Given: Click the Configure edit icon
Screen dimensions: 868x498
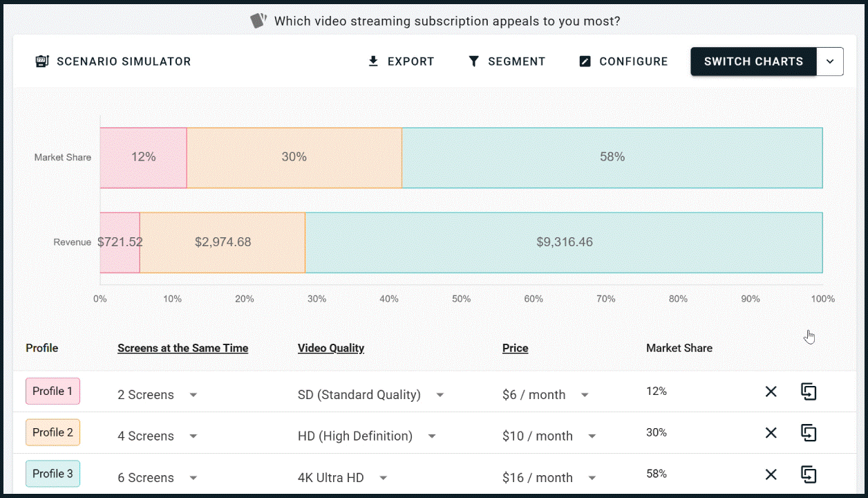Looking at the screenshot, I should tap(585, 61).
